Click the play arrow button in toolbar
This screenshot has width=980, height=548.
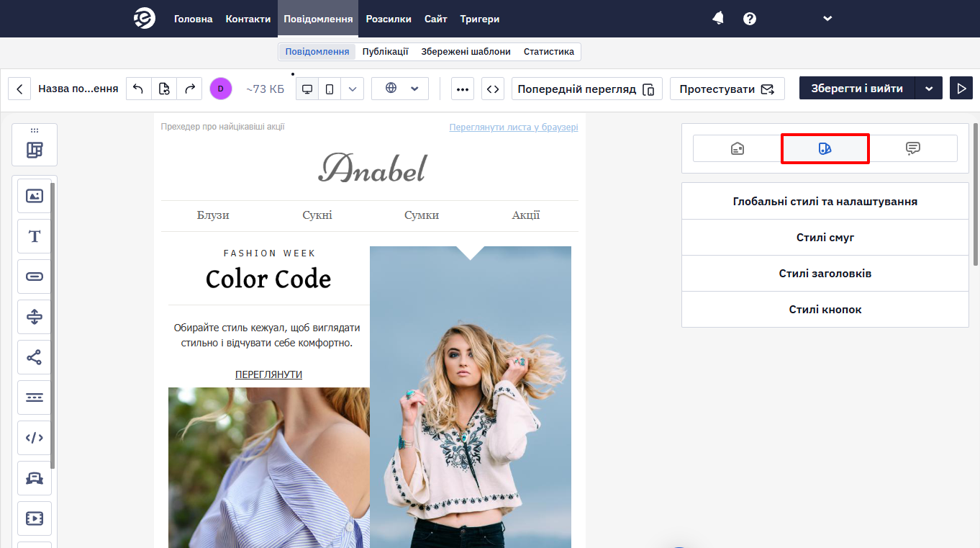[961, 89]
